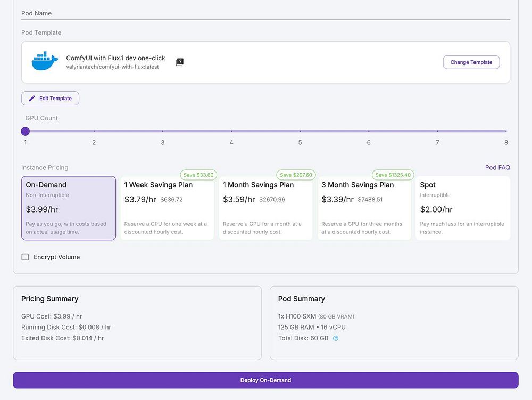Open the template readme book icon
The height and width of the screenshot is (400, 532).
click(x=179, y=62)
